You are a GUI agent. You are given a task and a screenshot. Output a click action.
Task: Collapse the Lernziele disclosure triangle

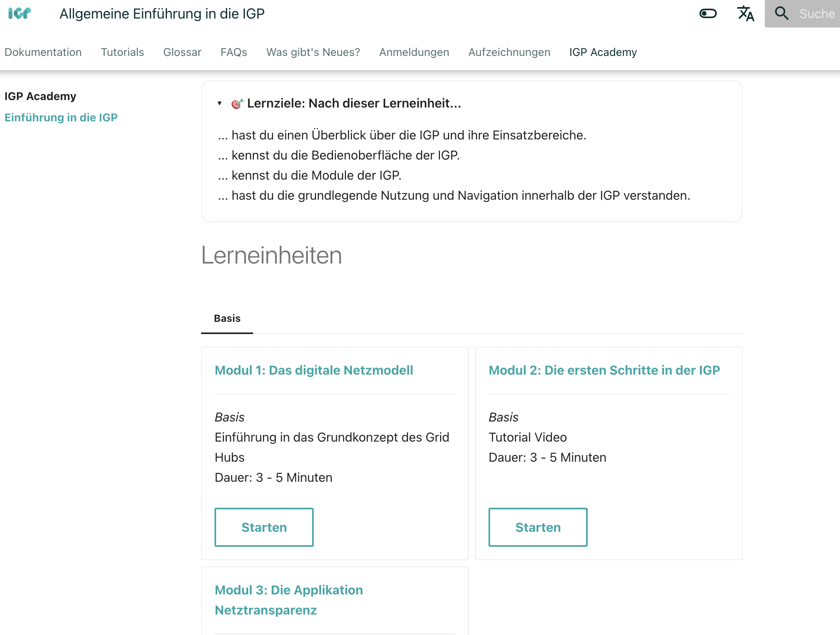point(220,103)
